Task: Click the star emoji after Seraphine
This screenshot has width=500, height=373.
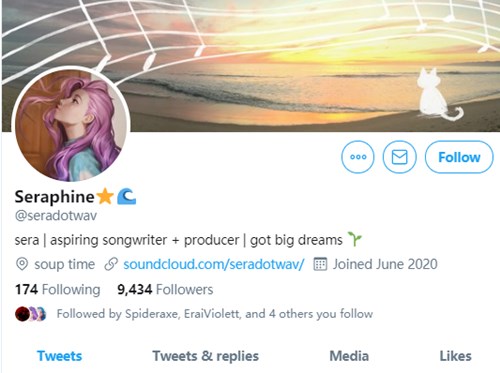Action: pos(105,196)
